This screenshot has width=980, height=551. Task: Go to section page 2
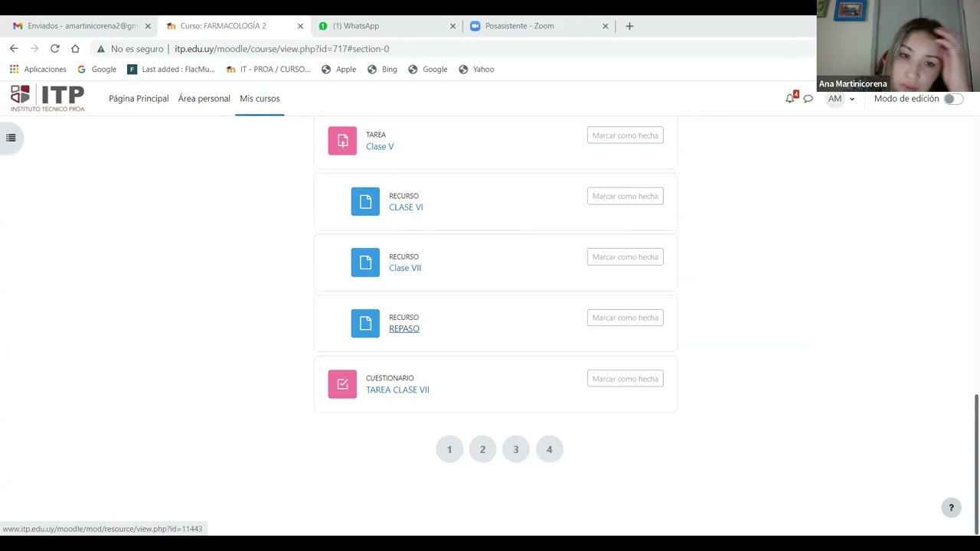click(x=482, y=449)
